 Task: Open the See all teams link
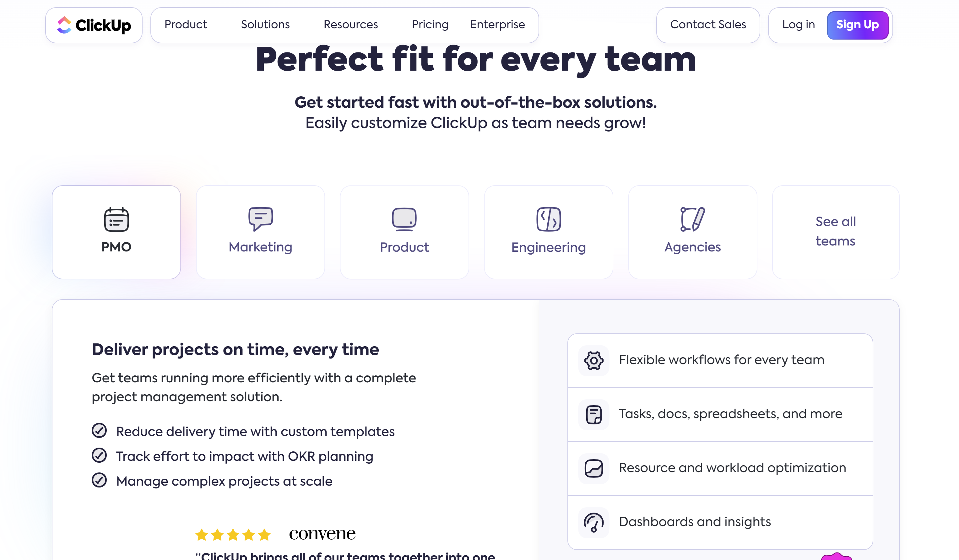click(835, 231)
